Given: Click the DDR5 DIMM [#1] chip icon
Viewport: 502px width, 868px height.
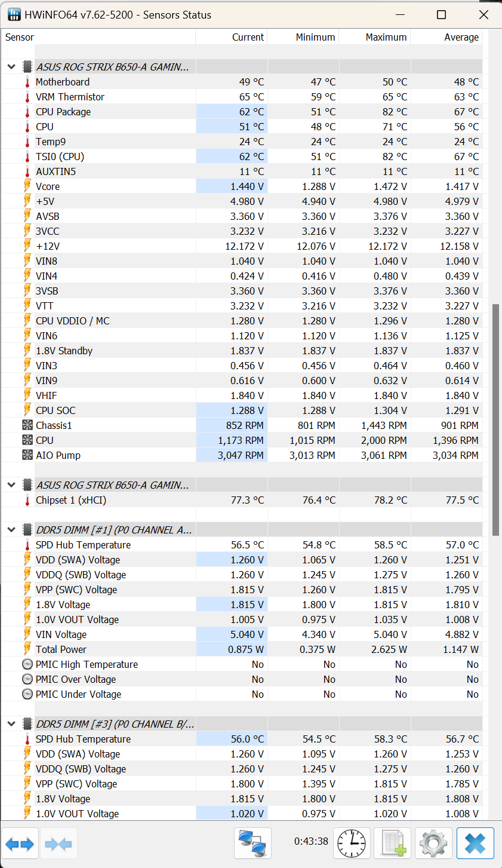Looking at the screenshot, I should point(27,530).
